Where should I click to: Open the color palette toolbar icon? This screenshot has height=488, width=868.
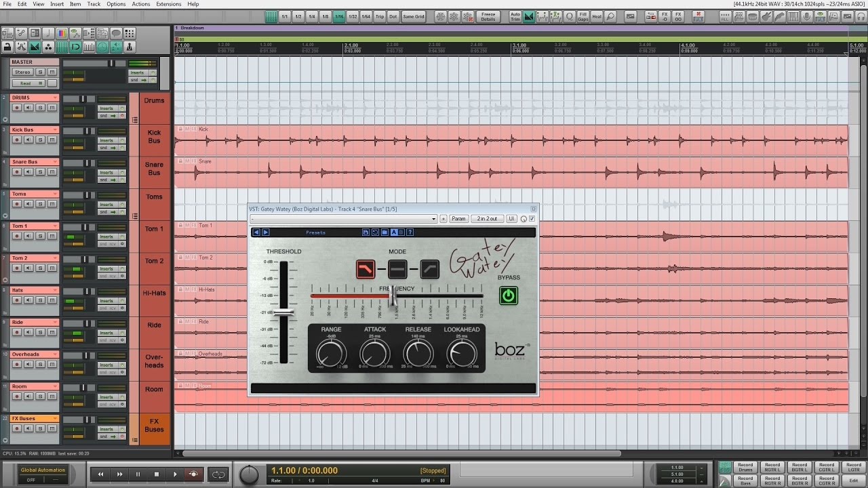pos(62,33)
